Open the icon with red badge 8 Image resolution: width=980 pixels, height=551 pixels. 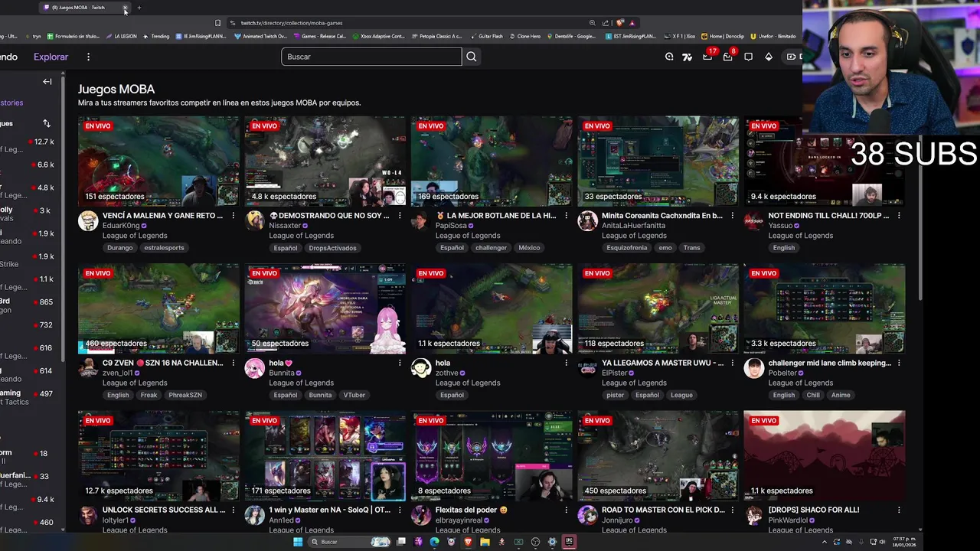pos(728,57)
